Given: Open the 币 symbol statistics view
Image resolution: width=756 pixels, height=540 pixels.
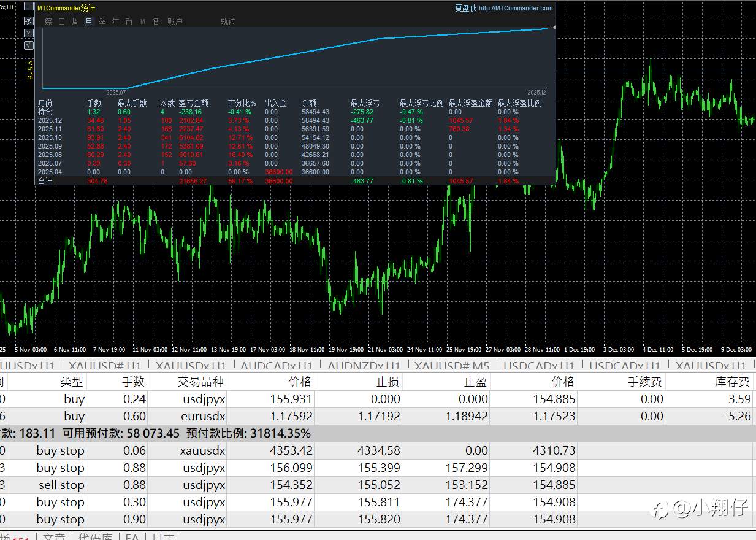Looking at the screenshot, I should click(x=129, y=21).
